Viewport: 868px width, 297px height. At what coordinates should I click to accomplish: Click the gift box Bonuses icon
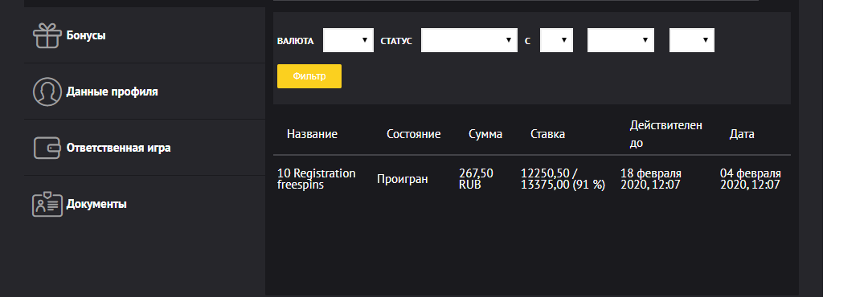(47, 35)
